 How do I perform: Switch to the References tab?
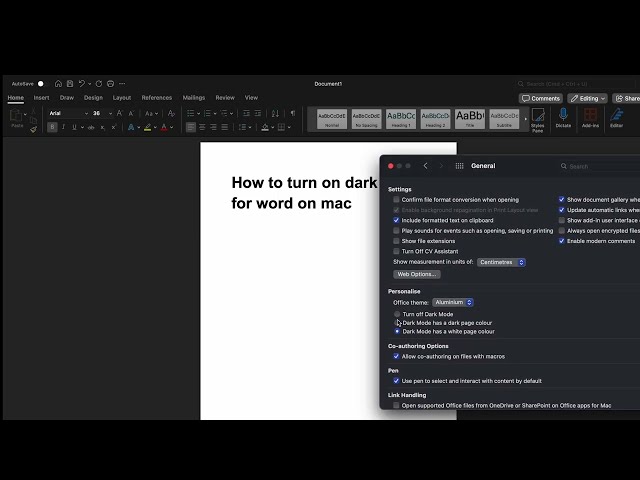pyautogui.click(x=157, y=98)
